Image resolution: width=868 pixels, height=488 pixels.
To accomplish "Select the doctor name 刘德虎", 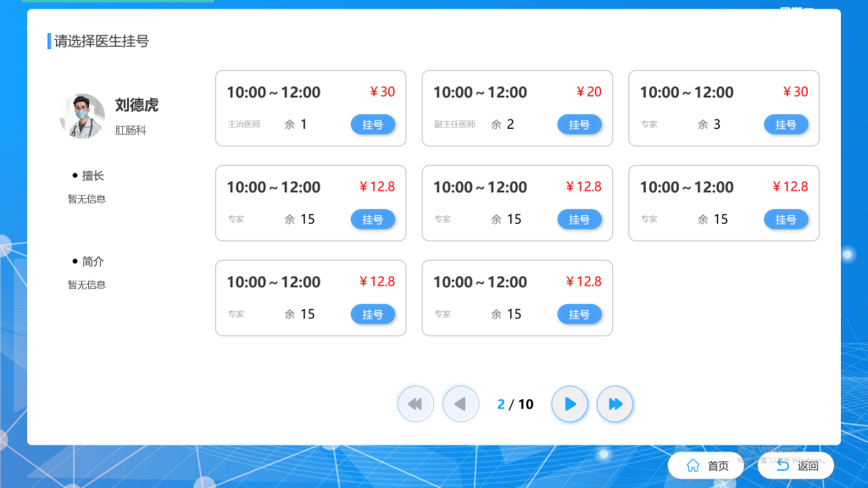I will (x=136, y=104).
